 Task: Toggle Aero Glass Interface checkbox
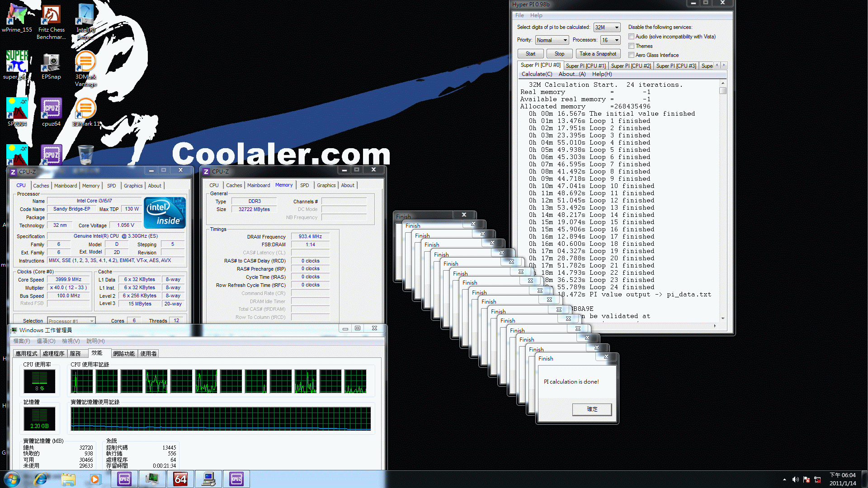tap(631, 55)
